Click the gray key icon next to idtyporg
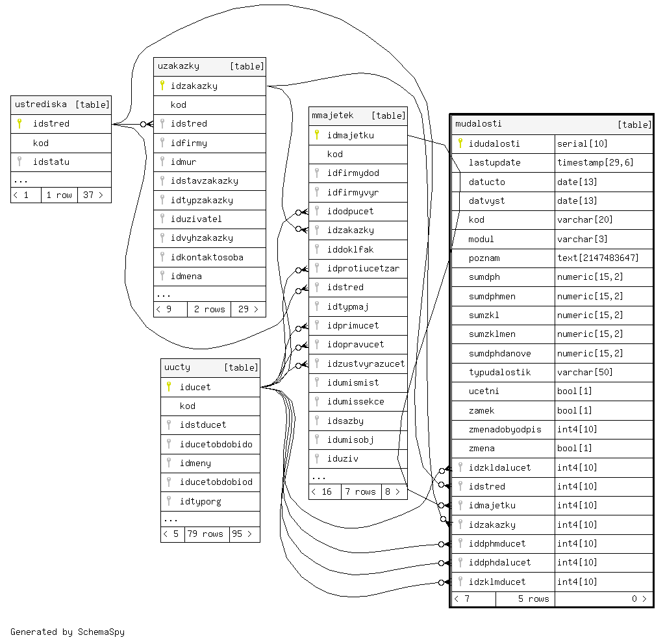 tap(169, 501)
